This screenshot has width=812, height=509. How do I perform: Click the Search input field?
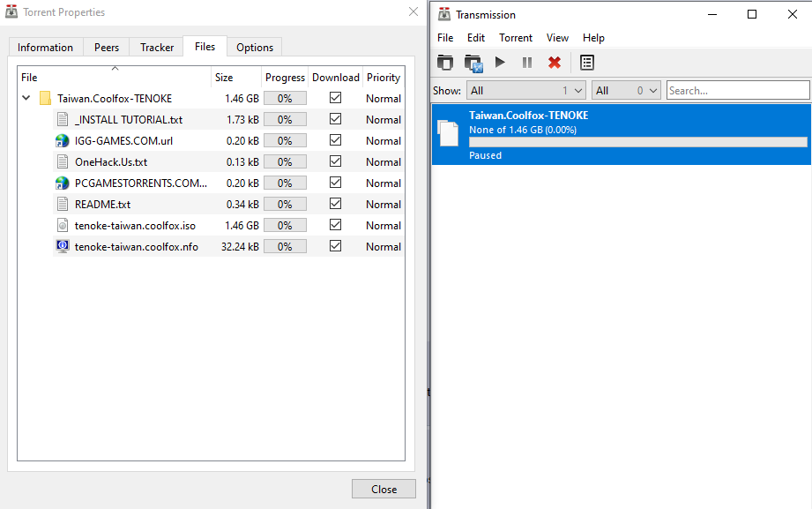tap(738, 90)
